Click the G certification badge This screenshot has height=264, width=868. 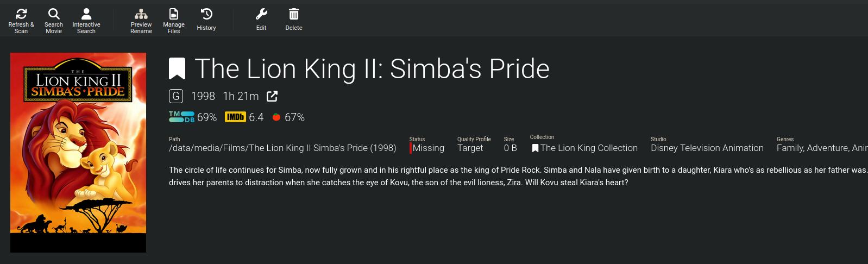[x=176, y=96]
